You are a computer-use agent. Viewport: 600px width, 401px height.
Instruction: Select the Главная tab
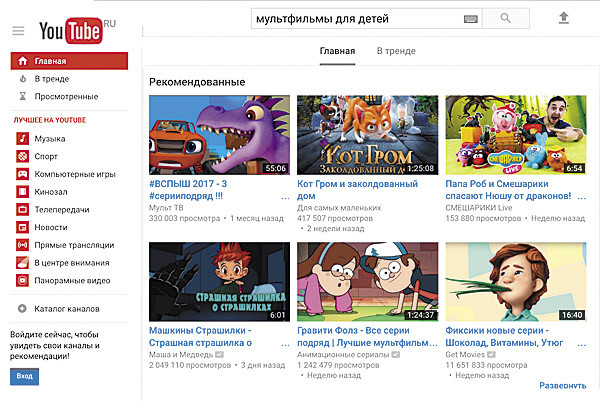click(336, 51)
